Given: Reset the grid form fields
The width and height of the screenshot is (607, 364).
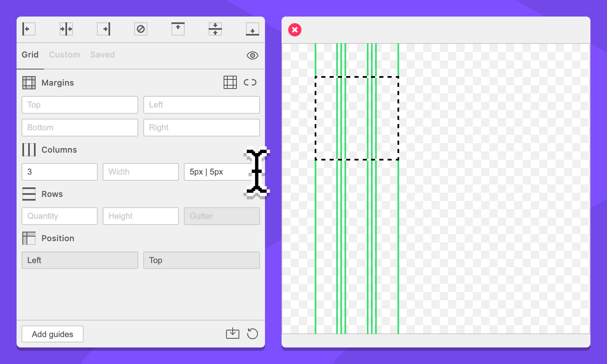Looking at the screenshot, I should [252, 333].
